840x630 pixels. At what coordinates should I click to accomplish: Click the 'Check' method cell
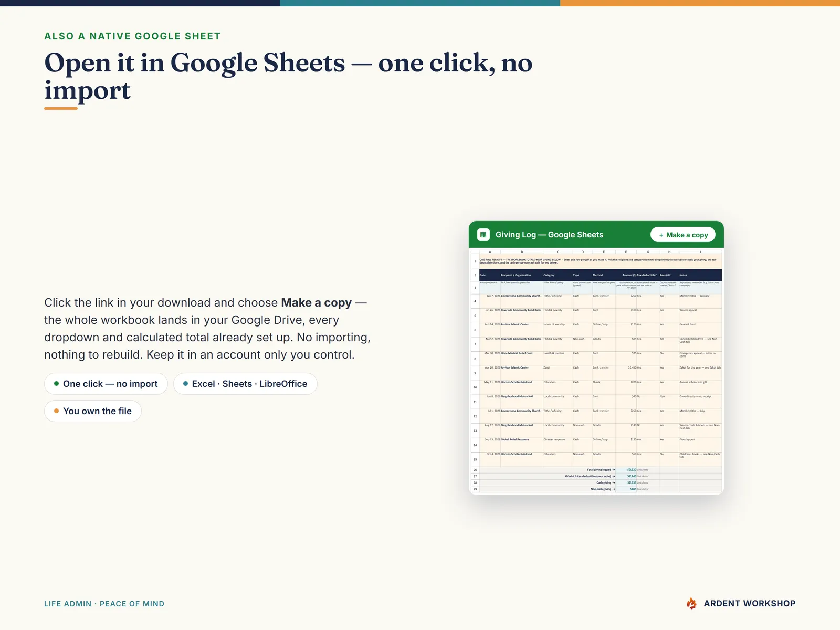604,387
